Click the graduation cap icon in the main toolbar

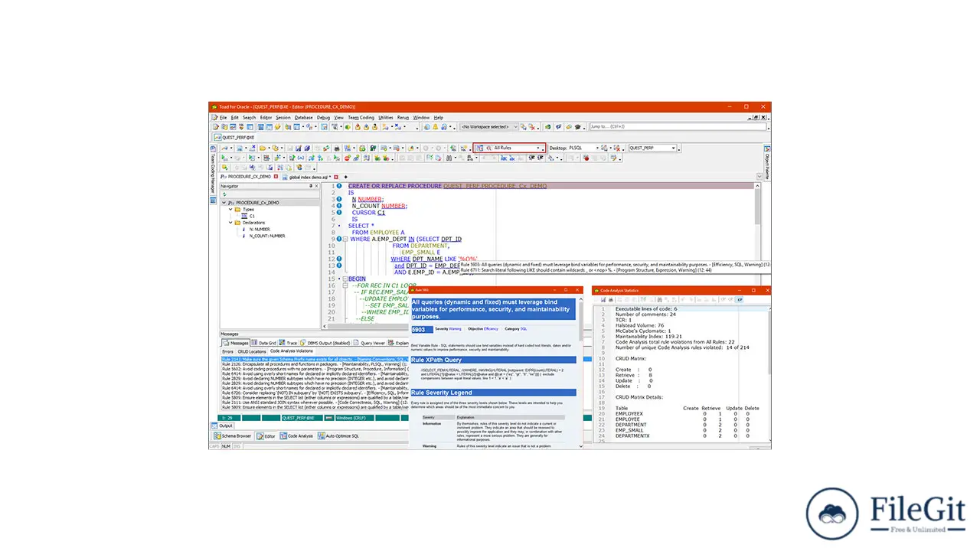click(x=578, y=126)
